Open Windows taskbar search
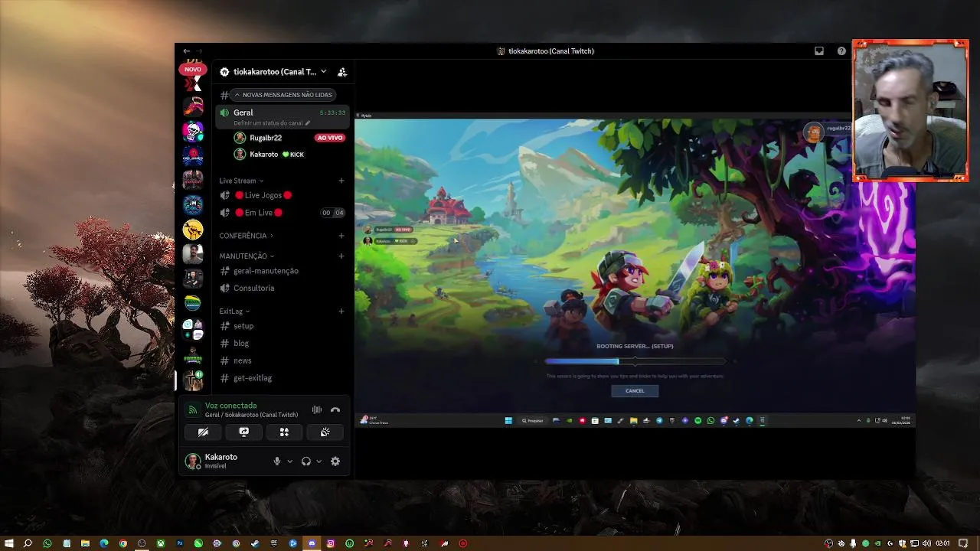Screen dimensions: 980x551 pyautogui.click(x=28, y=543)
